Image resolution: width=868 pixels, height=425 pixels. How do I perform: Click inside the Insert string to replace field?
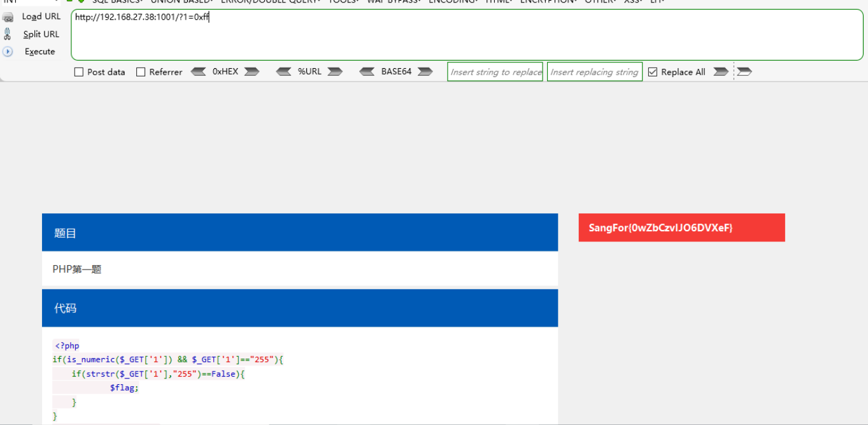(x=495, y=71)
